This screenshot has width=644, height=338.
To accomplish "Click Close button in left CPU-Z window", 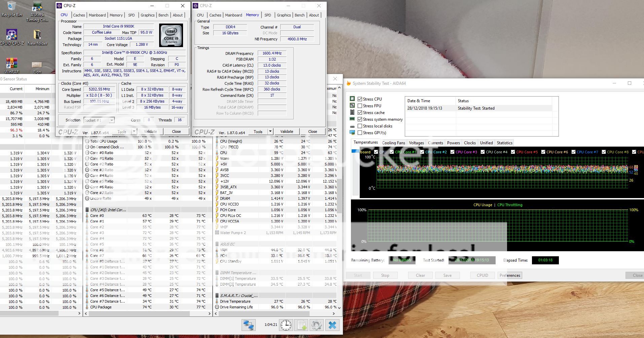I will (176, 132).
